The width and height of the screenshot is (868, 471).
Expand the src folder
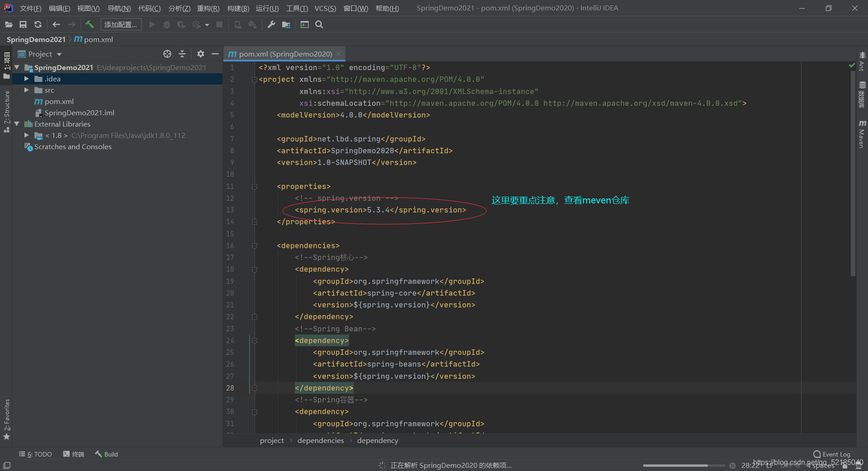click(27, 90)
